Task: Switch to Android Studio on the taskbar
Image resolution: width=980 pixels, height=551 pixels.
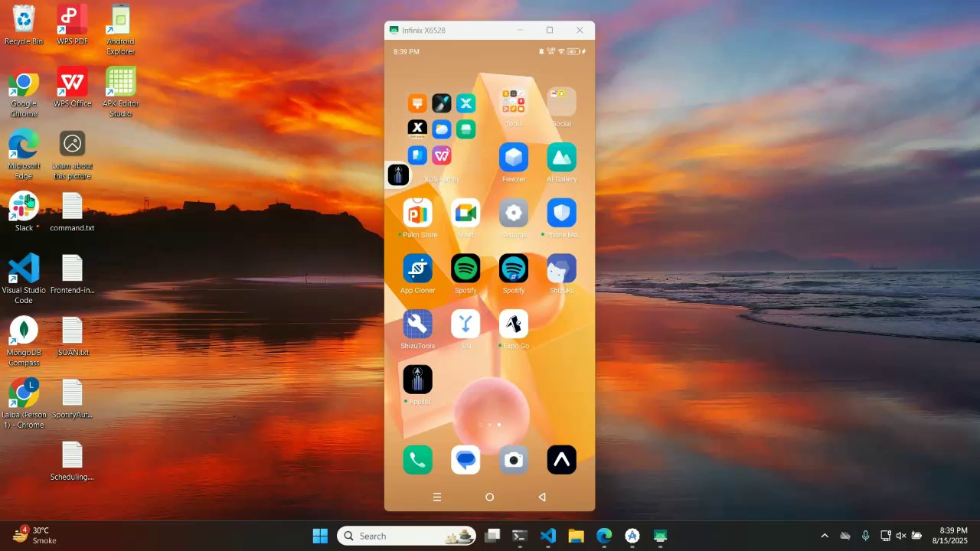Action: point(632,536)
